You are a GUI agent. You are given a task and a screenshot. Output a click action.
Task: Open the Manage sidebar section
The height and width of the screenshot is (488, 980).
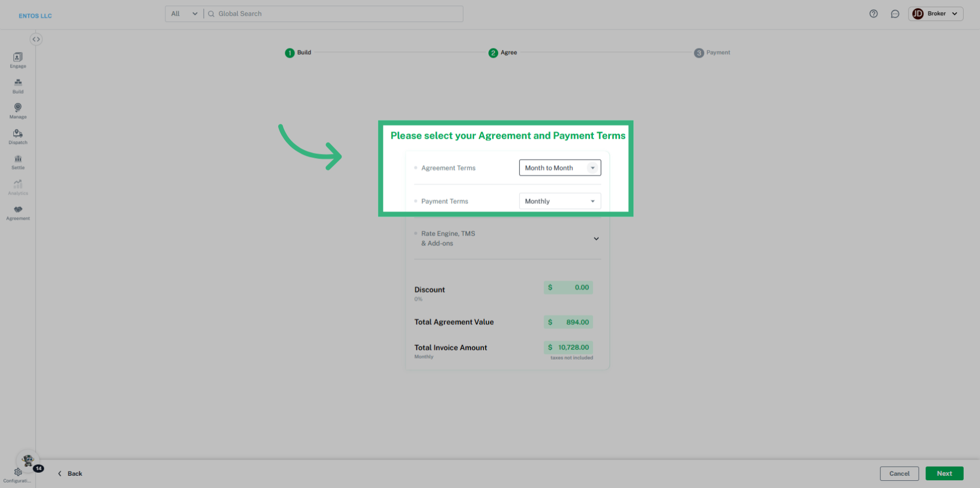(18, 110)
